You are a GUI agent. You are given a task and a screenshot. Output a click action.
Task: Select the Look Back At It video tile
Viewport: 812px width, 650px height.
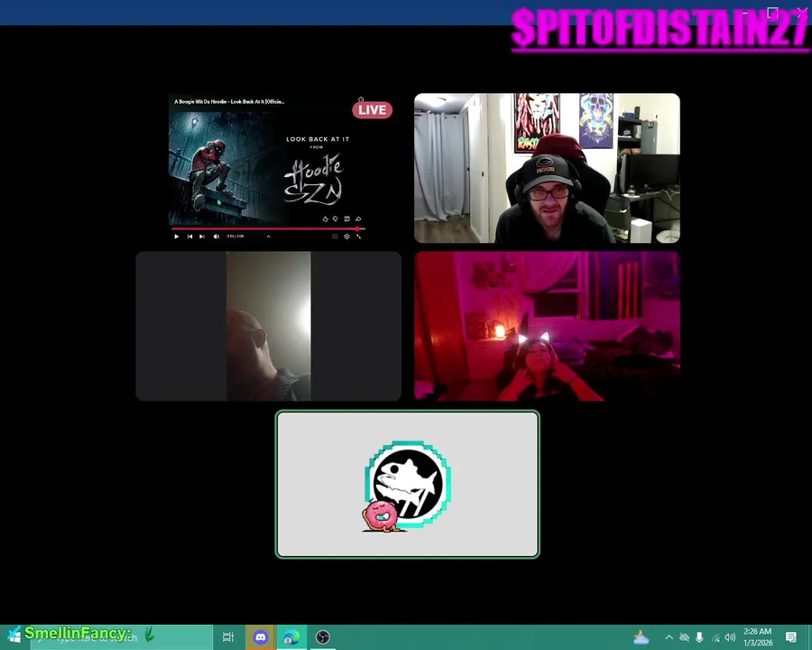tap(268, 168)
